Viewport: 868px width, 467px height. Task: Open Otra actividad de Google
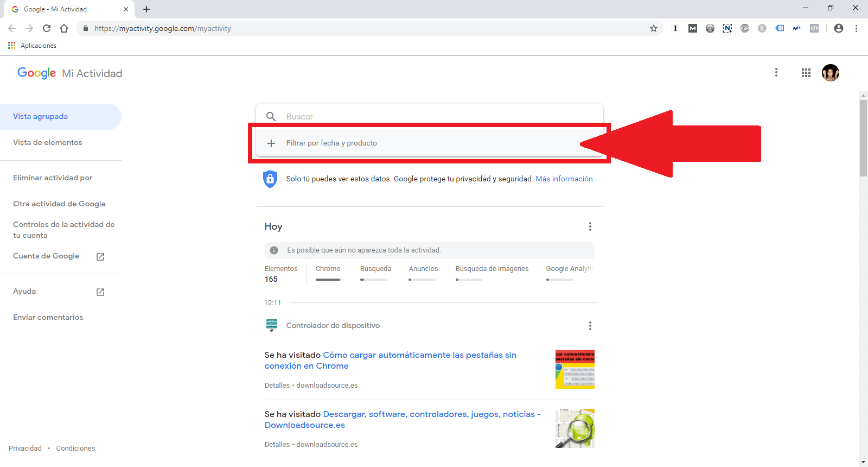(59, 204)
